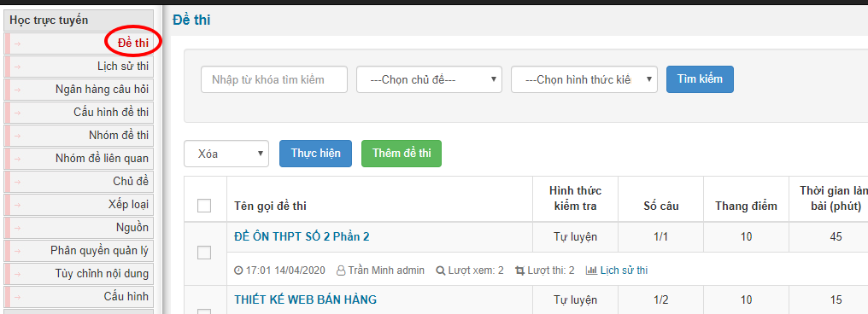Open the Chọn hình thức kiểm tra dropdown
This screenshot has width=868, height=314.
pyautogui.click(x=584, y=79)
